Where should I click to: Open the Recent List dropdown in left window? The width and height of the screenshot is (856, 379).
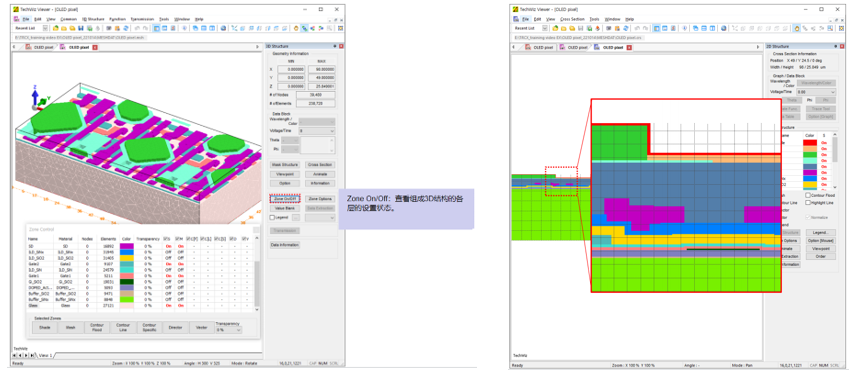pyautogui.click(x=45, y=28)
